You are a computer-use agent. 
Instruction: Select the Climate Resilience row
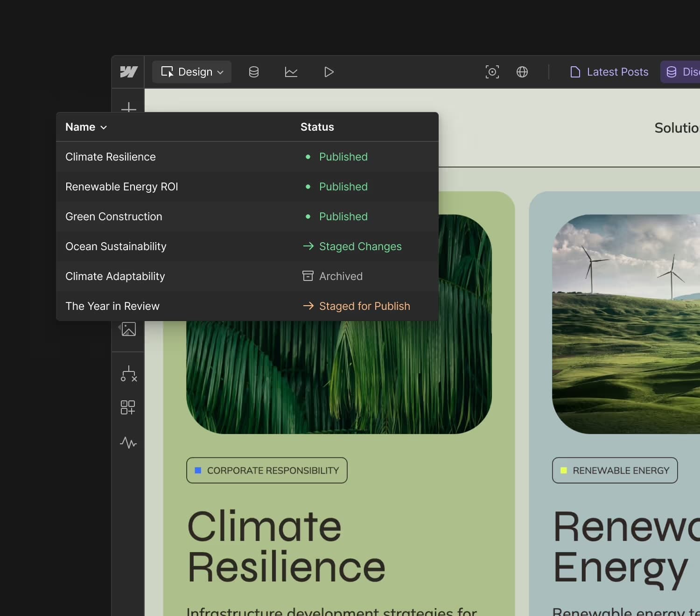pos(247,157)
